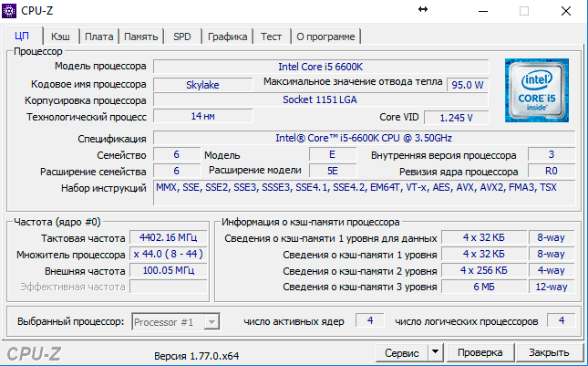Expand the arrow next to Сервис button
The width and height of the screenshot is (588, 366).
(x=435, y=352)
